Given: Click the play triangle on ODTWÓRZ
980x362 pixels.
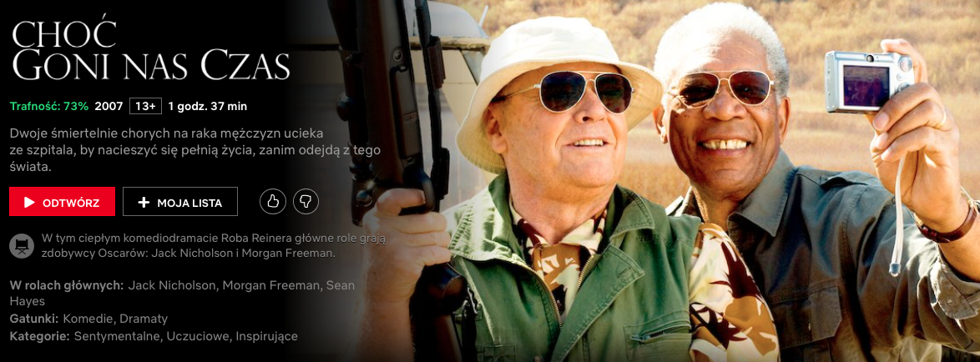Looking at the screenshot, I should tap(29, 202).
